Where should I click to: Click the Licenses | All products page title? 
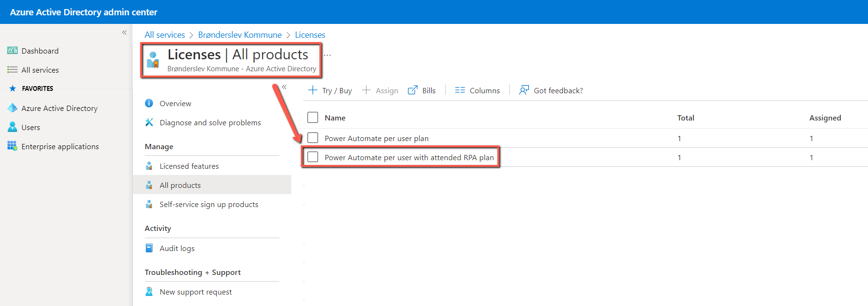[x=238, y=55]
